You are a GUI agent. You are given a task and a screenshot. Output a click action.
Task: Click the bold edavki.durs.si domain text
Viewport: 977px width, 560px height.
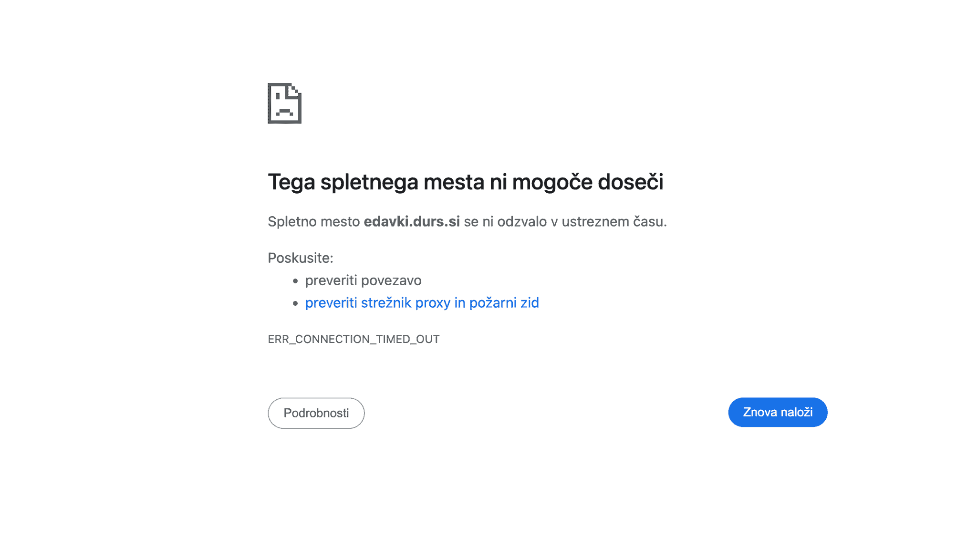click(412, 221)
